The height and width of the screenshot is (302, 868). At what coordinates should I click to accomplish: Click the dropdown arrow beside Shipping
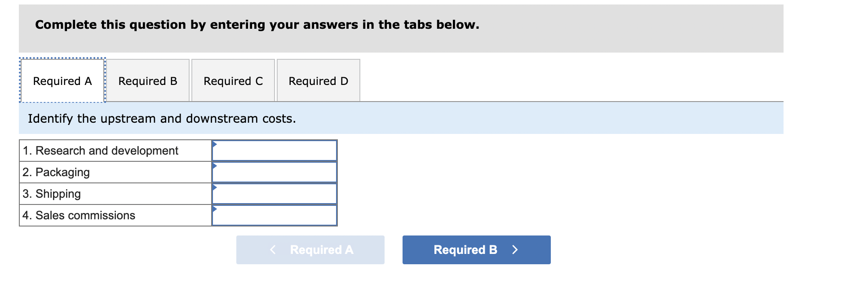[x=215, y=186]
